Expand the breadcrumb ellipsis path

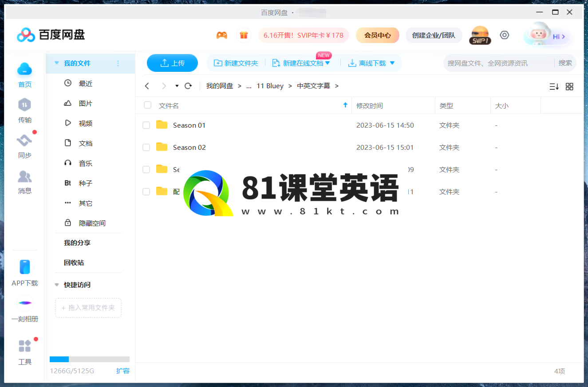tap(249, 86)
